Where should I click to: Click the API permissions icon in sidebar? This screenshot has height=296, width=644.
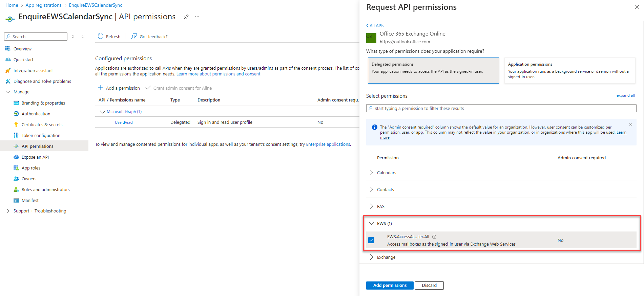point(16,146)
